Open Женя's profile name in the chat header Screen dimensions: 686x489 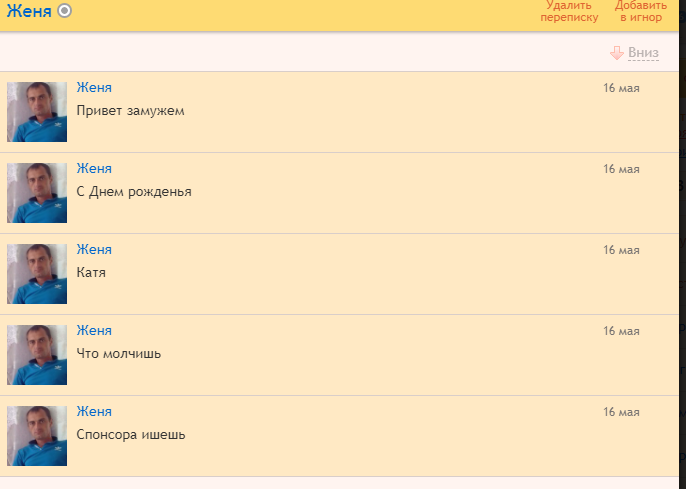coord(29,11)
